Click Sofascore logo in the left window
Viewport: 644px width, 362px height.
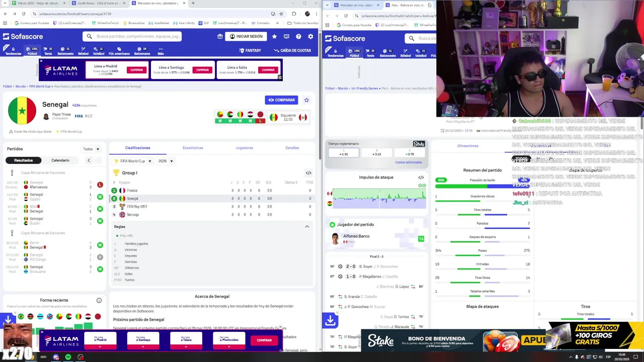tap(23, 36)
